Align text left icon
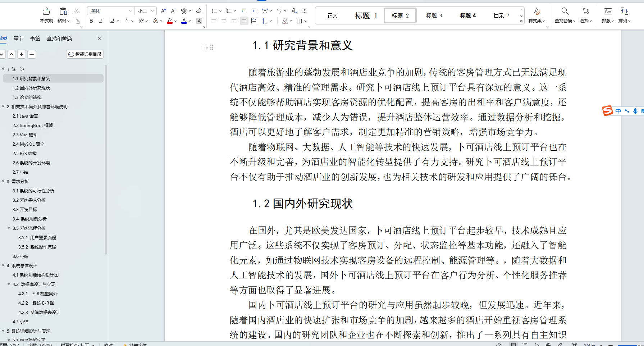Viewport: 644px width, 346px height. (x=214, y=21)
